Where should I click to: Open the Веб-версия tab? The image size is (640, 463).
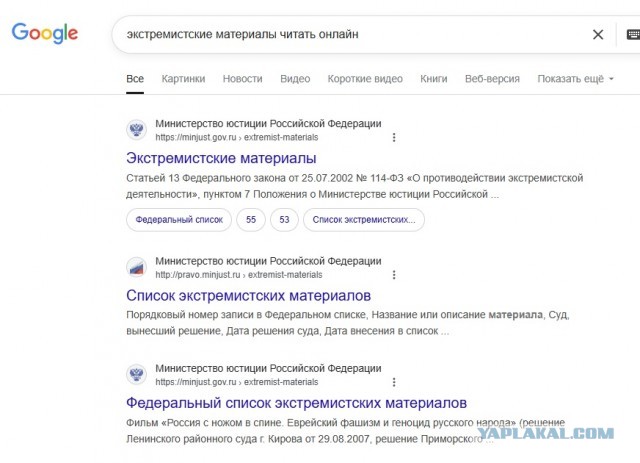[492, 79]
